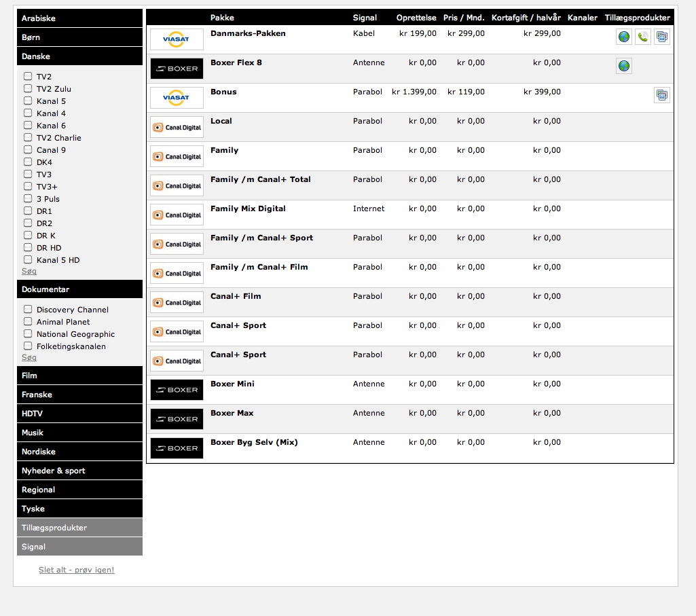Image resolution: width=696 pixels, height=616 pixels.
Task: Open the Signal filter section
Action: point(79,547)
